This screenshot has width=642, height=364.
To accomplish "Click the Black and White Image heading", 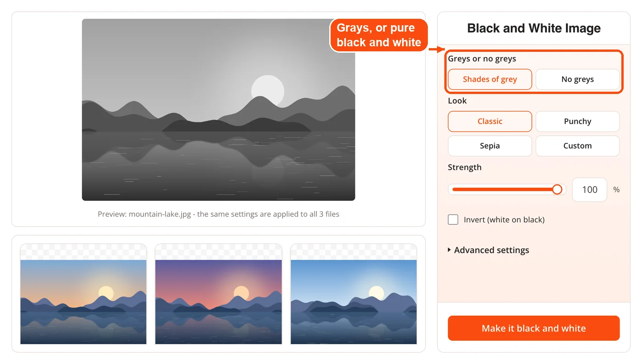I will point(534,28).
